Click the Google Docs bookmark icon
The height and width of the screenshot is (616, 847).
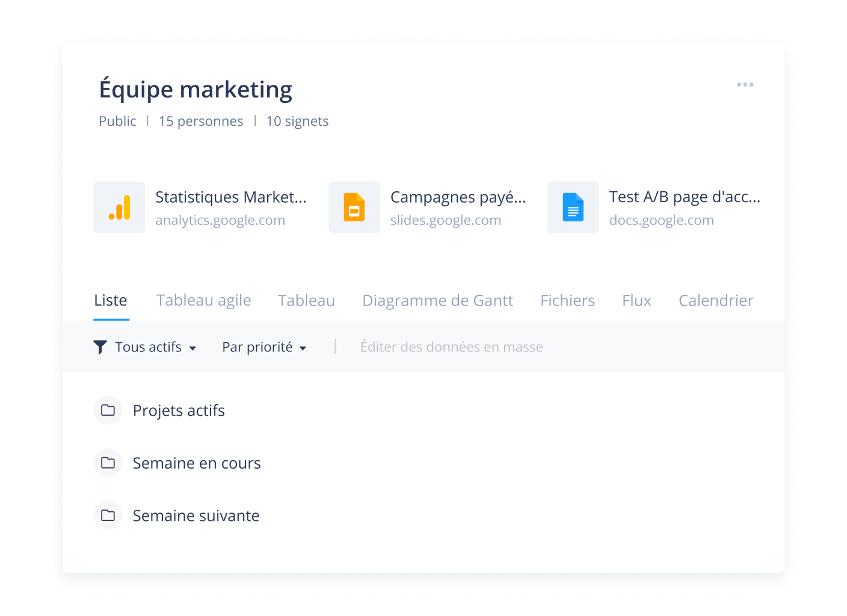[573, 208]
